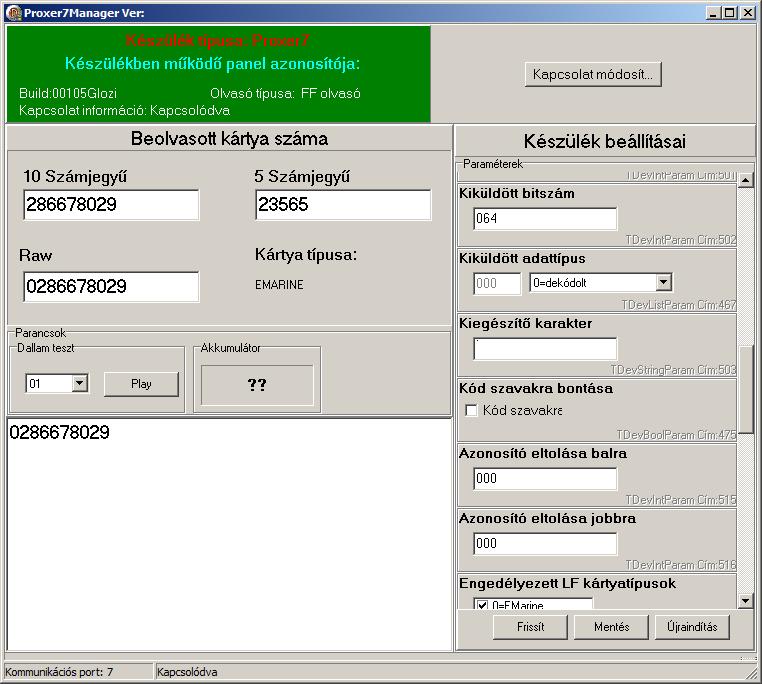Click the Kártya típusa: label

(306, 255)
